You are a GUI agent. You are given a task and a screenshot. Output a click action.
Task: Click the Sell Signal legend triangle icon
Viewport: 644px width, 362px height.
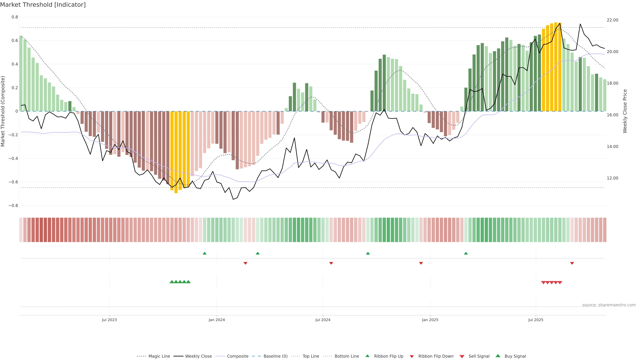tap(462, 356)
